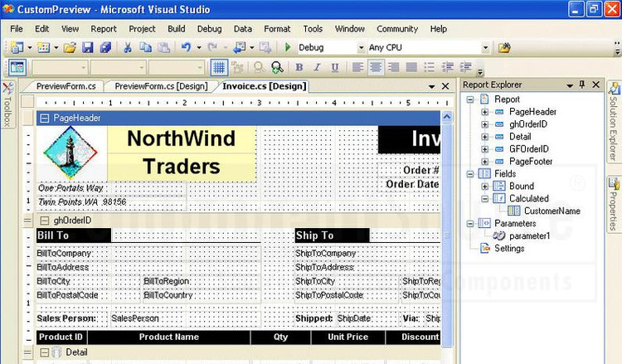Toggle bullet list formatting
The image size is (622, 364).
coord(430,67)
